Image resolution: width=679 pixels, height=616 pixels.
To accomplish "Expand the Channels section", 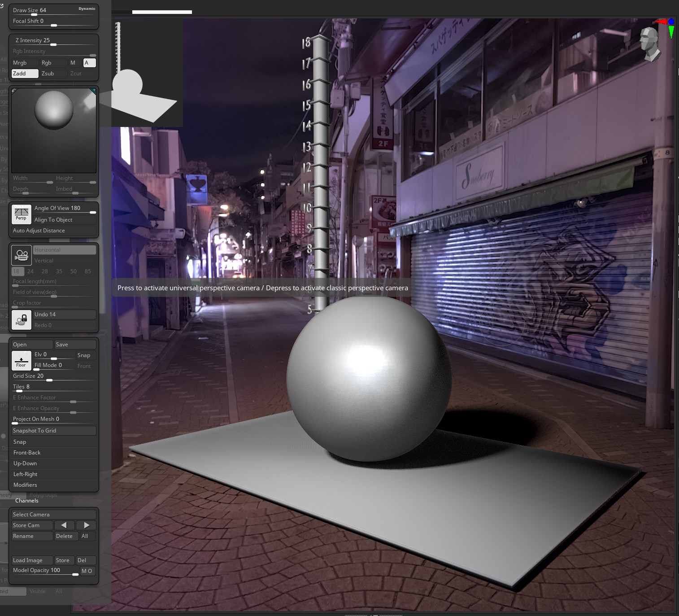I will click(26, 500).
